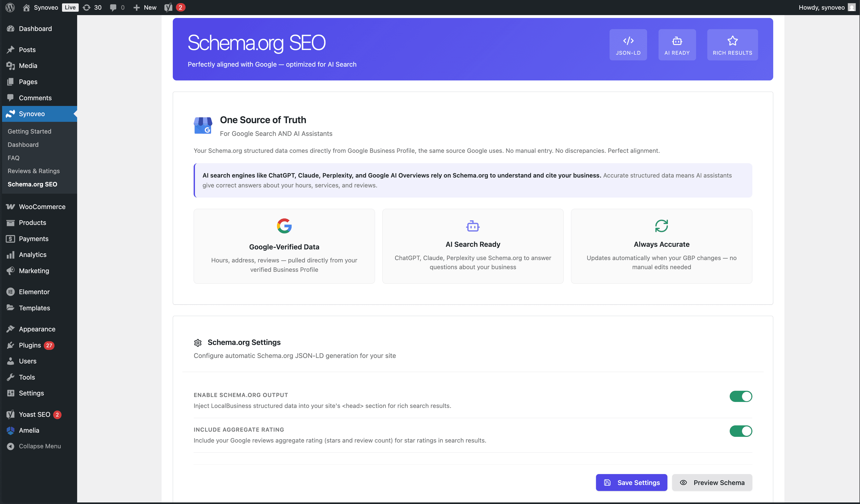Disable the Enable Schema.org Output toggle

coord(741,396)
